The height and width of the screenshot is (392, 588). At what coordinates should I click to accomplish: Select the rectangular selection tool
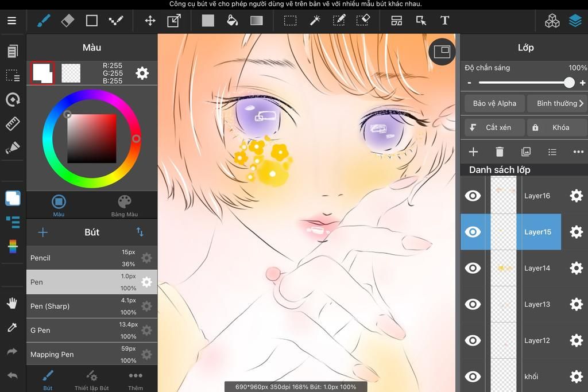click(x=290, y=21)
